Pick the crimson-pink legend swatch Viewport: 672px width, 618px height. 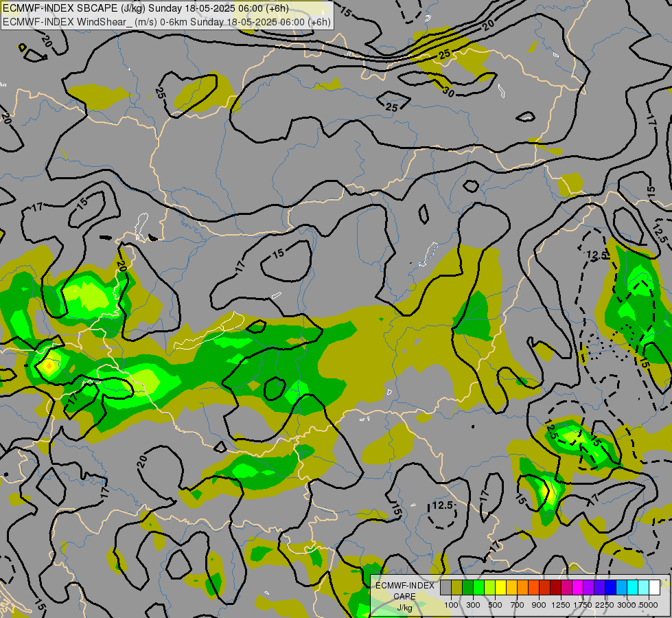(x=566, y=587)
